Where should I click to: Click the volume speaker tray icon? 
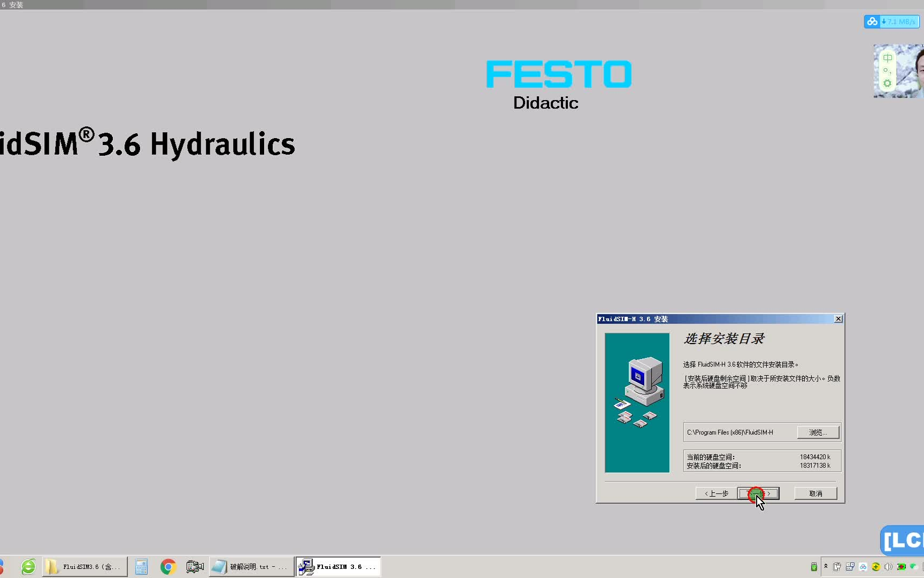coord(888,567)
